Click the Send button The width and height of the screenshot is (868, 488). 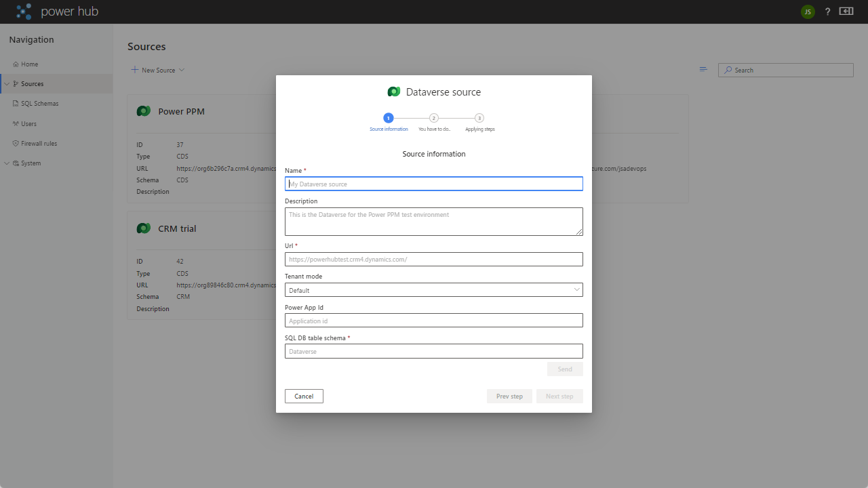coord(565,369)
